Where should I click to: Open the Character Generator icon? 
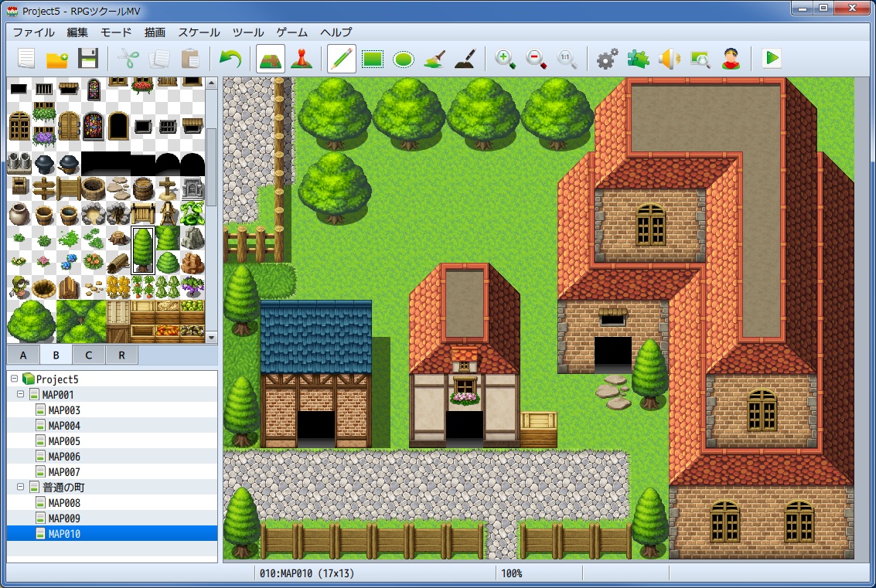(731, 58)
